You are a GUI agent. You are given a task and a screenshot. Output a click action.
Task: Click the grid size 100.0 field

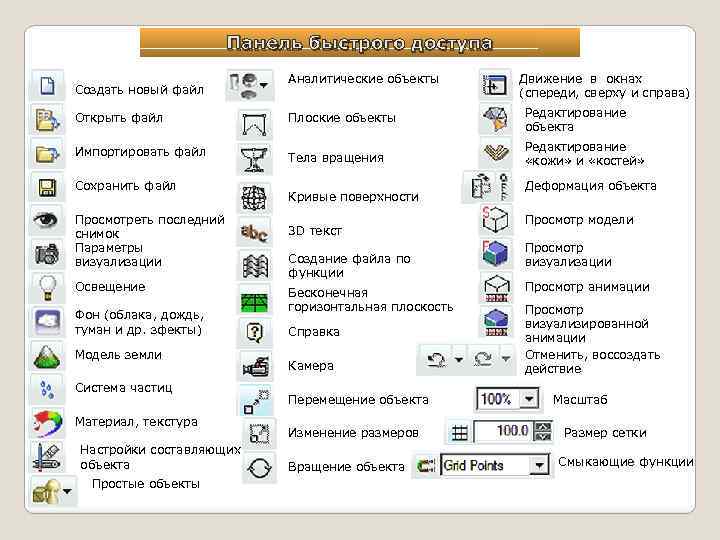pyautogui.click(x=503, y=431)
